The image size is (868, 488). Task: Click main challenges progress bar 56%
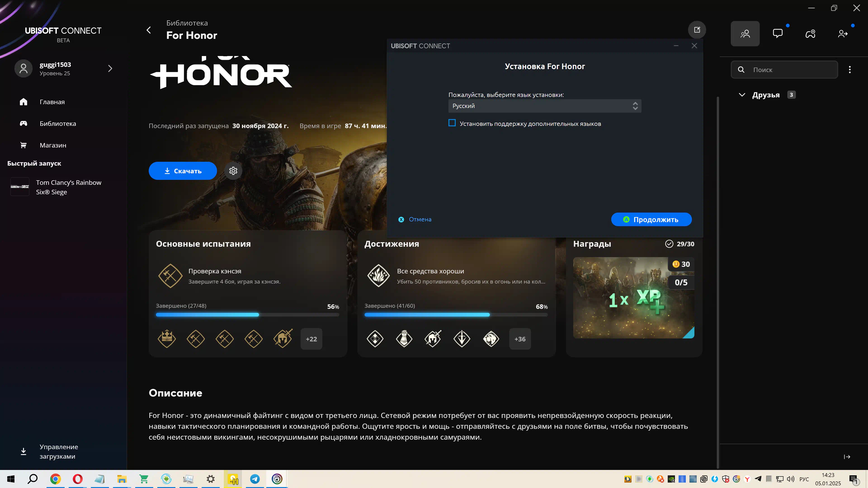247,314
